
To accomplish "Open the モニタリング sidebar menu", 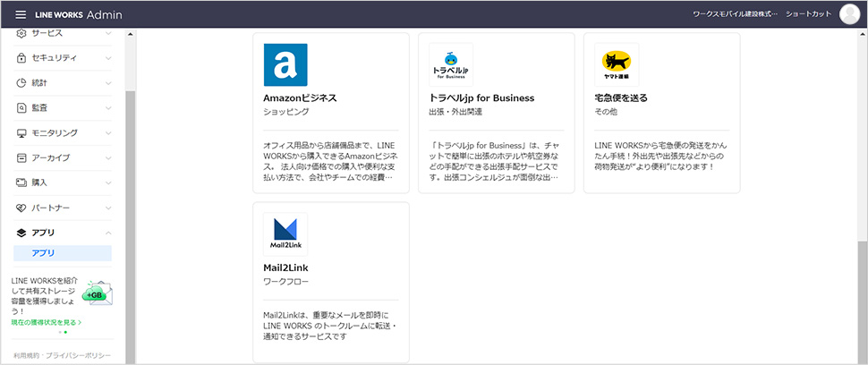I will (63, 132).
